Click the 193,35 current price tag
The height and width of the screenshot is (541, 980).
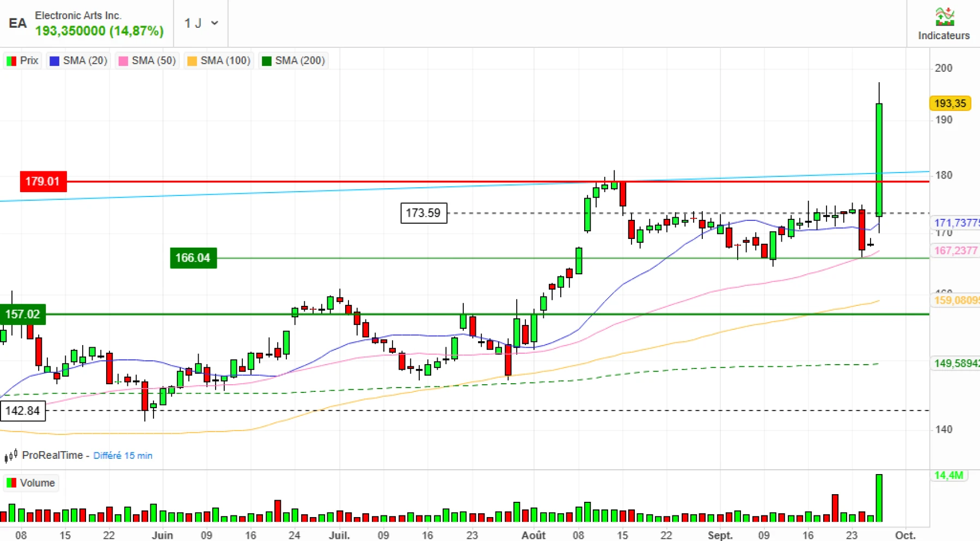(950, 103)
